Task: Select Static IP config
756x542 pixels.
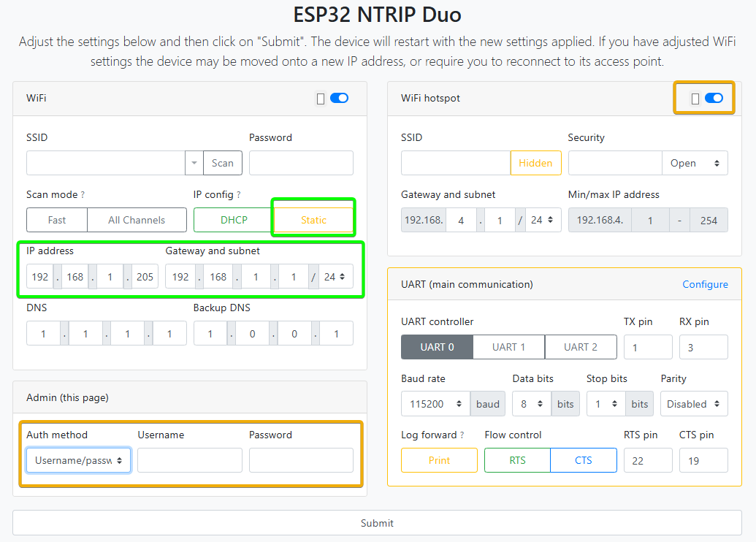Action: pyautogui.click(x=313, y=220)
